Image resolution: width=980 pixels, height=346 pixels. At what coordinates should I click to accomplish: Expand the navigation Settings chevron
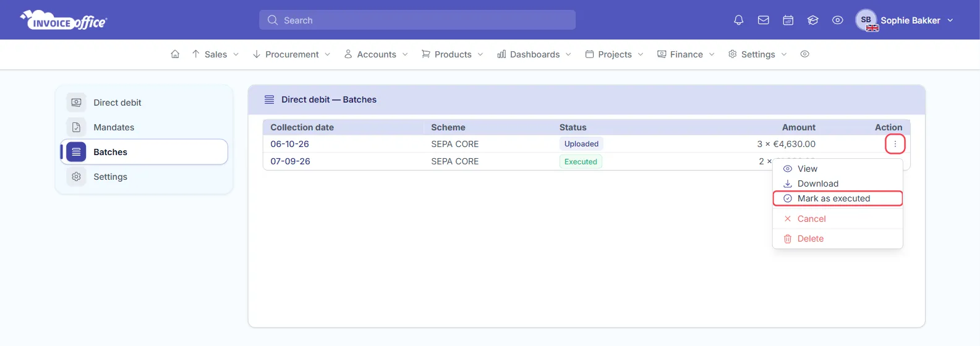784,54
